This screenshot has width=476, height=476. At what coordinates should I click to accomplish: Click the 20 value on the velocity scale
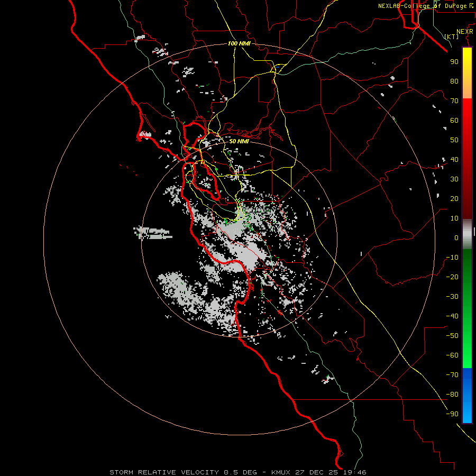(454, 199)
